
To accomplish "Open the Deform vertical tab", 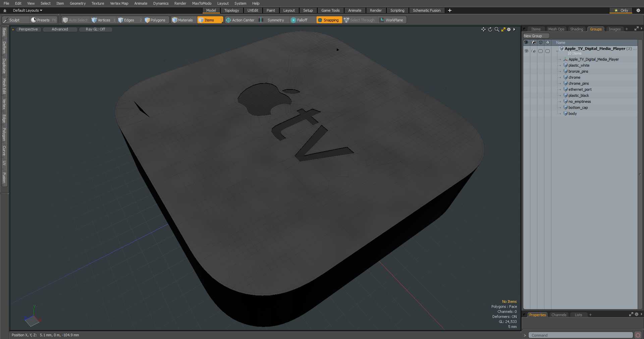I will pos(4,48).
